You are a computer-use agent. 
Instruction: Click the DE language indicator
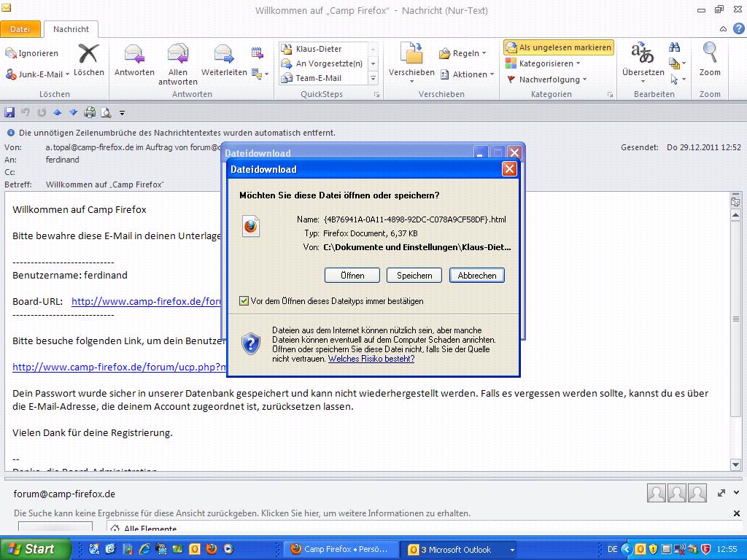coord(613,549)
